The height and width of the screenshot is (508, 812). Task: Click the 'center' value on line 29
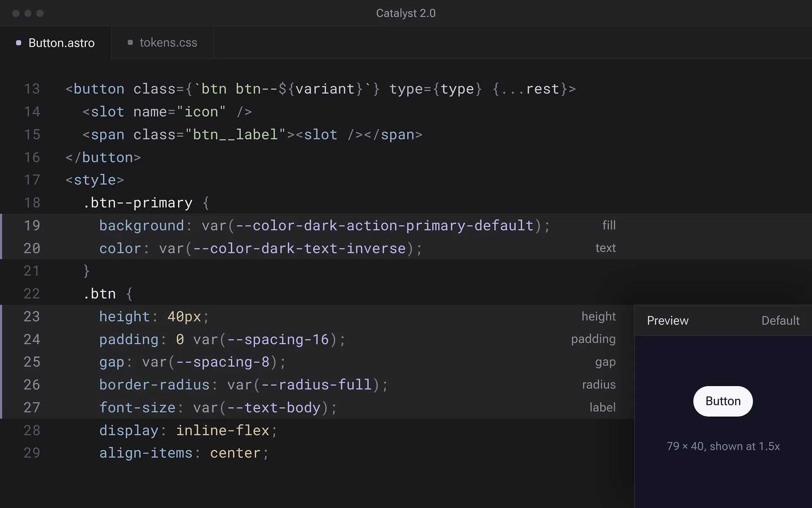[x=235, y=453]
